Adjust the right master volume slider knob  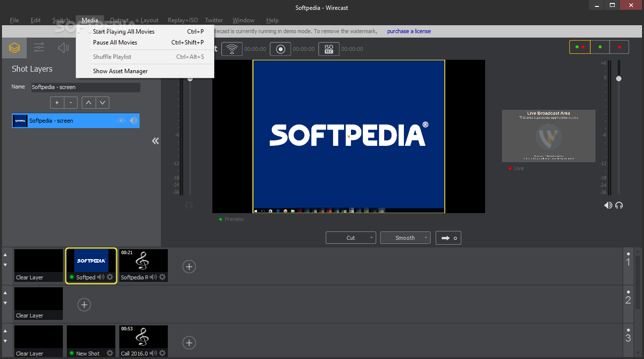click(618, 79)
